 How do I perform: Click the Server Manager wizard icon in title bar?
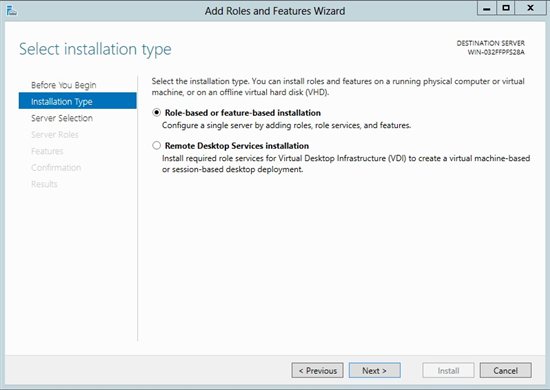[12, 11]
